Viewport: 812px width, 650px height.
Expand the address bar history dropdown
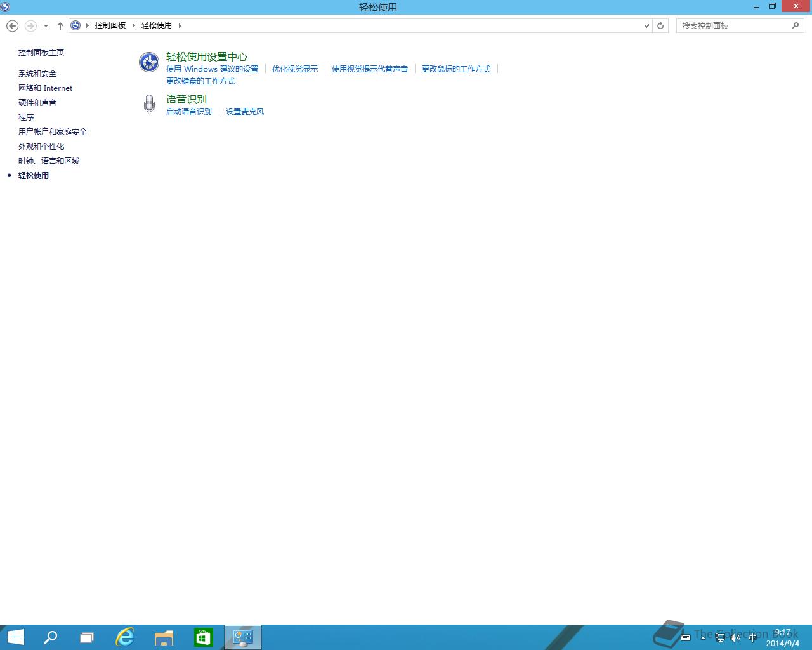646,25
